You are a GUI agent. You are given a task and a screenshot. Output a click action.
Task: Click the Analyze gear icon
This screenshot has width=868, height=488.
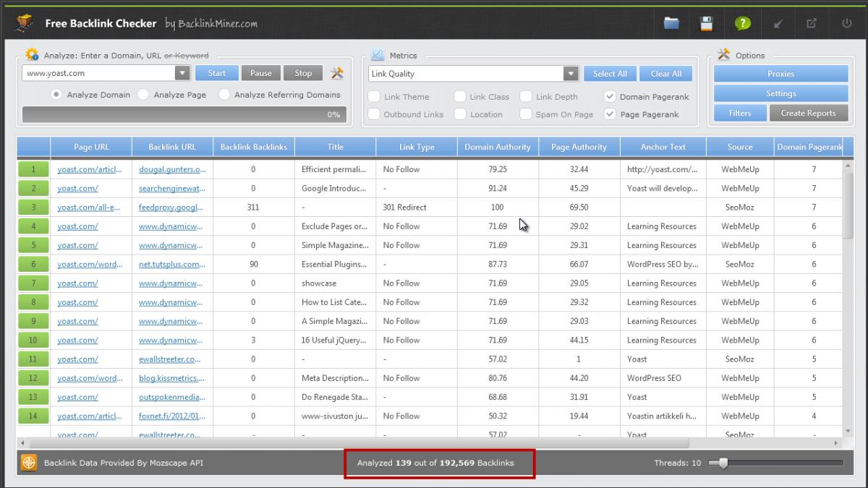point(32,55)
